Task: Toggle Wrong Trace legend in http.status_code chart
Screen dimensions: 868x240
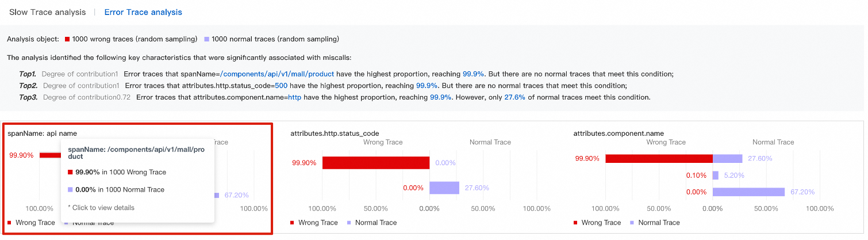Action: click(314, 223)
